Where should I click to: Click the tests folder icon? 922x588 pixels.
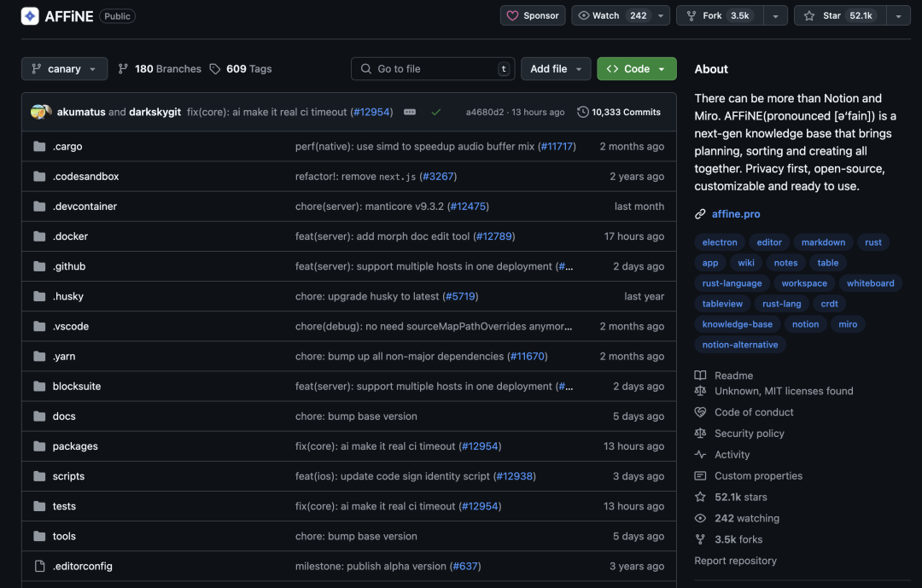click(x=39, y=506)
